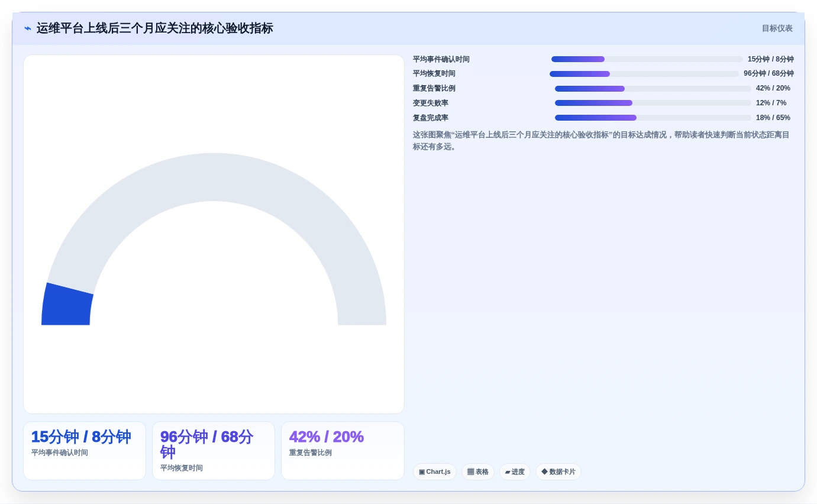The height and width of the screenshot is (504, 817).
Task: Click the progress row value 96分钟 / 68分钟
Action: pyautogui.click(x=768, y=74)
